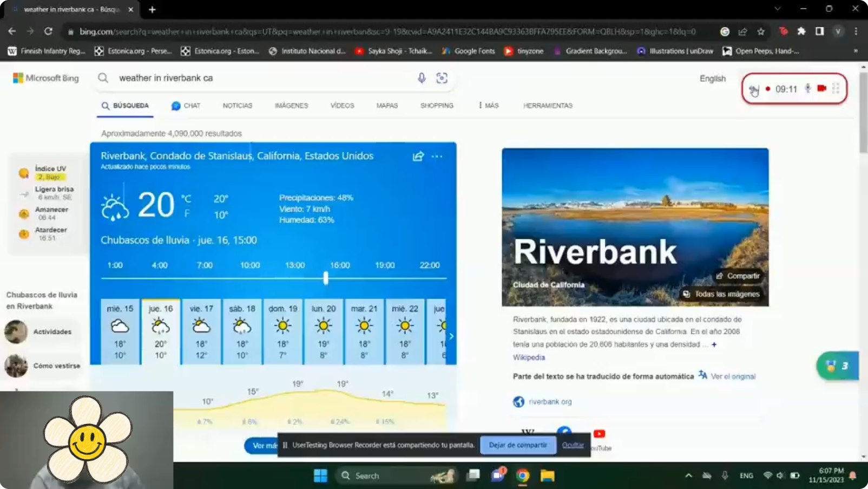This screenshot has height=489, width=868.
Task: Click the share page icon in address bar
Action: pyautogui.click(x=742, y=31)
